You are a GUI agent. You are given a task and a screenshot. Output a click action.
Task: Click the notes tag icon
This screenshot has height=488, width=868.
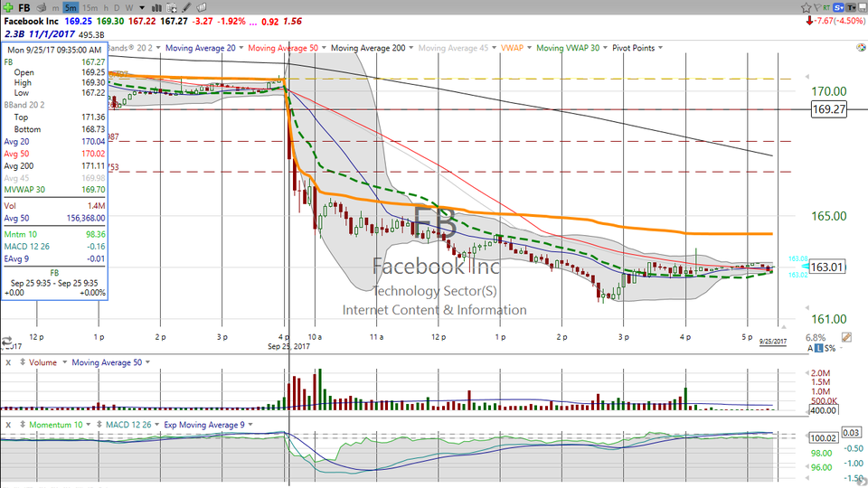click(x=202, y=8)
